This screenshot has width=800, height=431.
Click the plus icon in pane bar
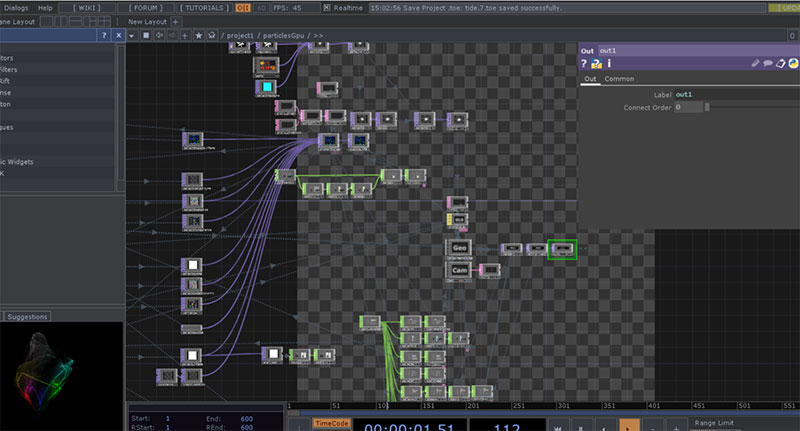tap(185, 35)
